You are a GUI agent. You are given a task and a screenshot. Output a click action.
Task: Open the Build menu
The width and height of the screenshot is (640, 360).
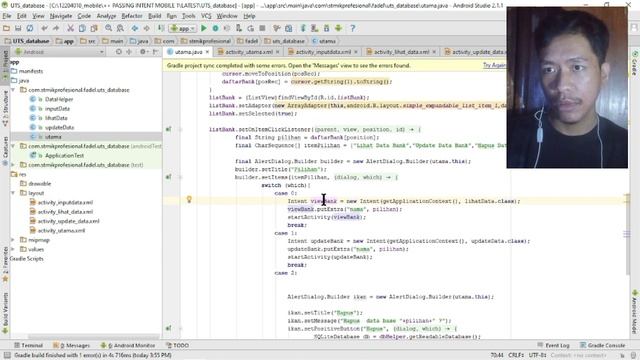click(x=154, y=16)
